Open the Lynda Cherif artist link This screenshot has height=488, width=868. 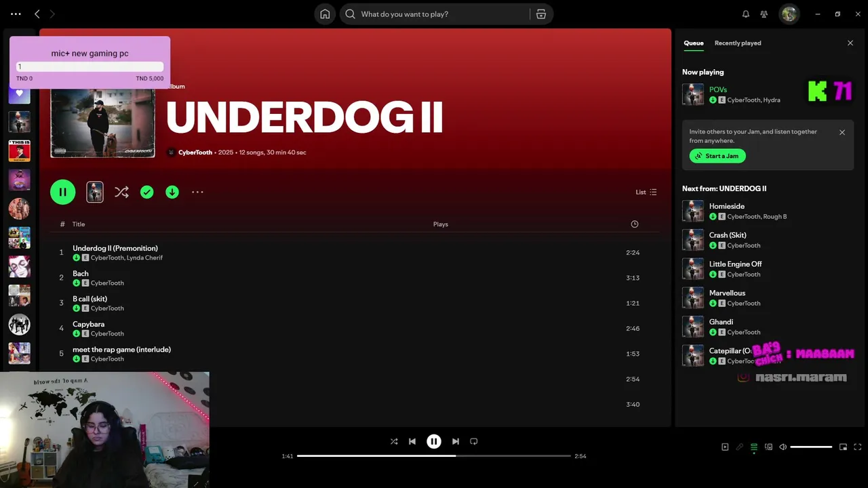click(144, 258)
